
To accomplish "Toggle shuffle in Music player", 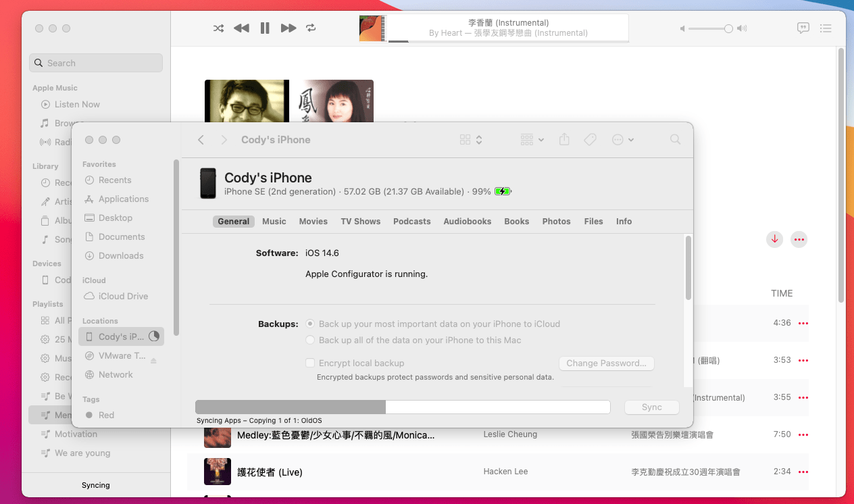I will tap(218, 28).
